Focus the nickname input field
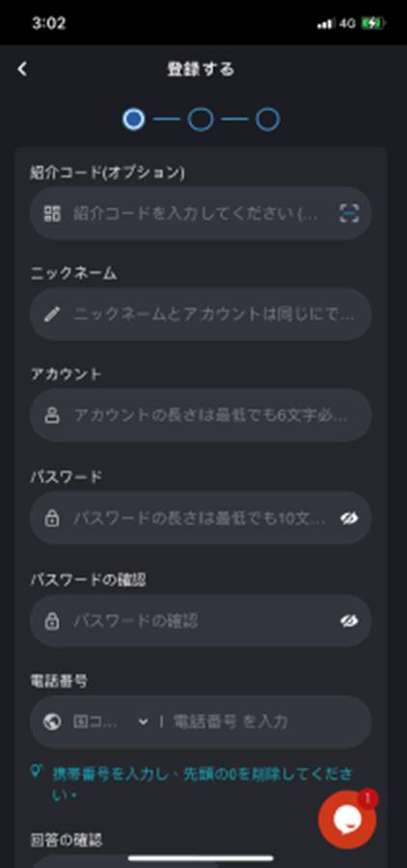This screenshot has height=868, width=407. (x=201, y=314)
